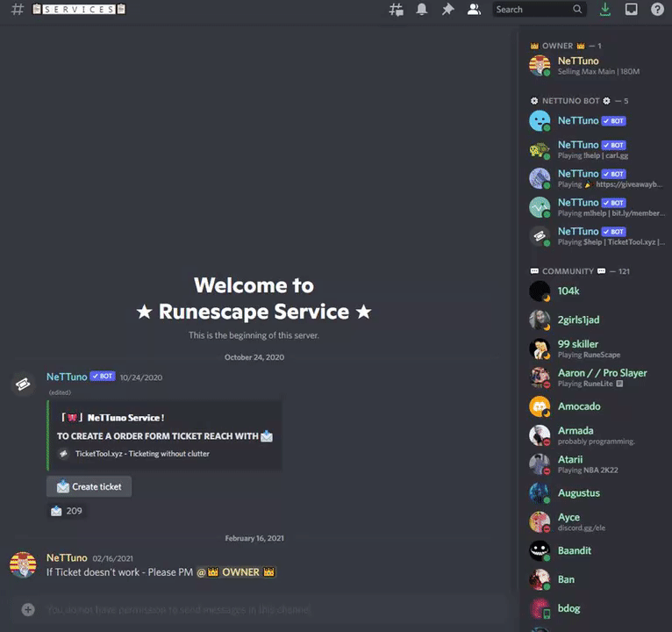Click the rich presence icon beside Playing RuneLite
Viewport: 672px width, 632px height.
click(x=619, y=384)
